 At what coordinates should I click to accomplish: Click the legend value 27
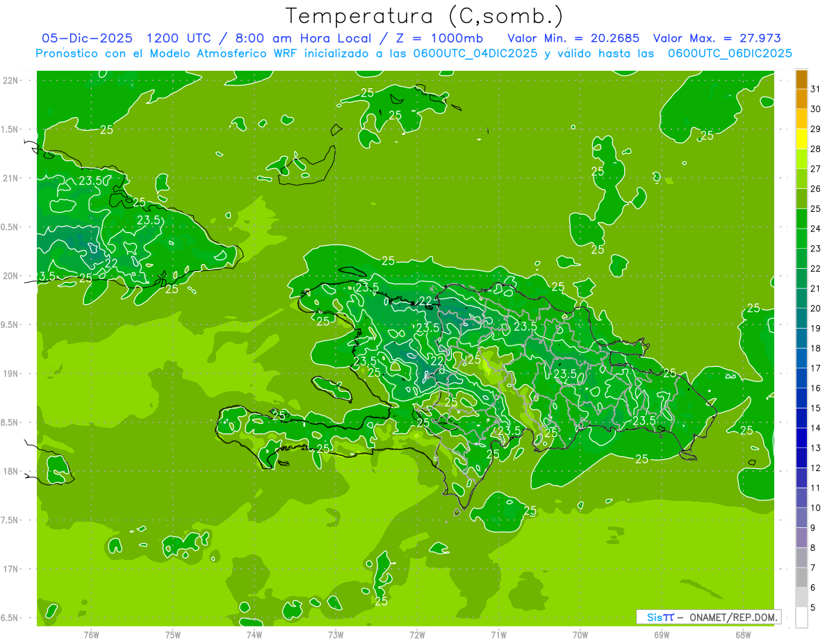pos(816,169)
